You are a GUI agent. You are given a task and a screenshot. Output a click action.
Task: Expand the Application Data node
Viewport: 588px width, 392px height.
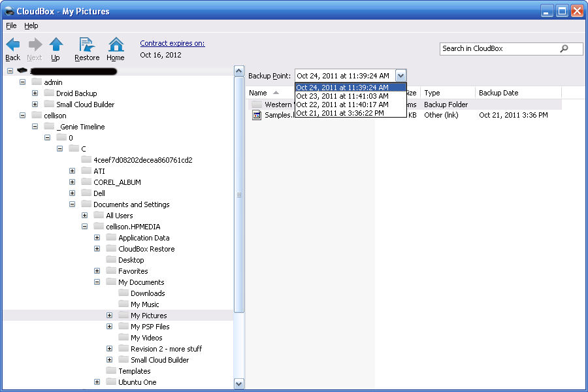click(97, 237)
